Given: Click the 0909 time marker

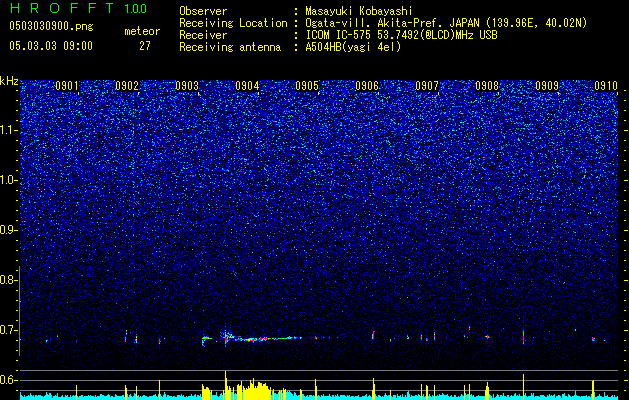Looking at the screenshot, I should pos(547,86).
